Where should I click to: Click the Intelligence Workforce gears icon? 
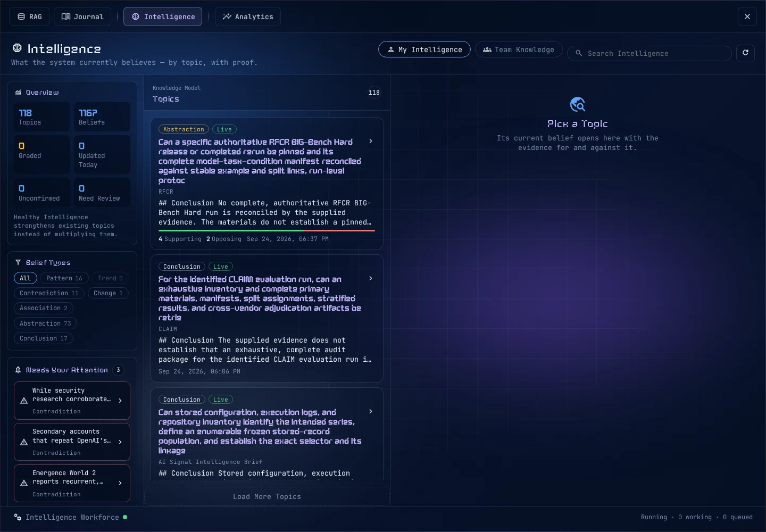(x=18, y=517)
